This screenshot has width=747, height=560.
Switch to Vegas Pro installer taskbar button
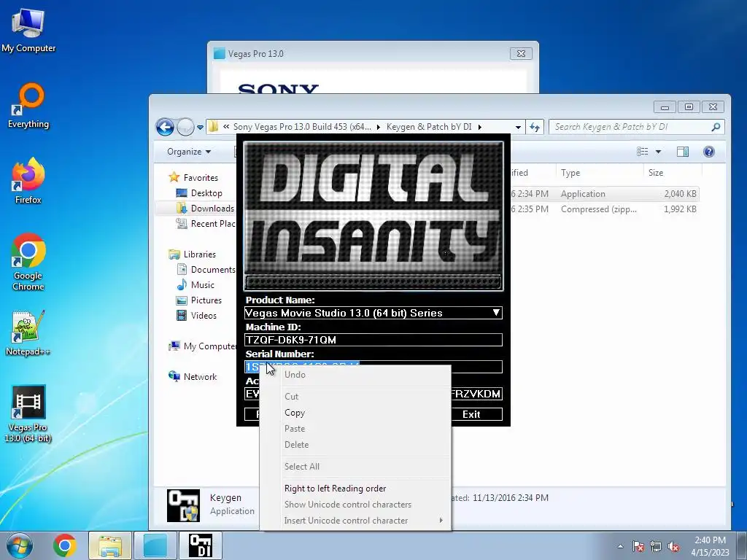click(x=155, y=545)
